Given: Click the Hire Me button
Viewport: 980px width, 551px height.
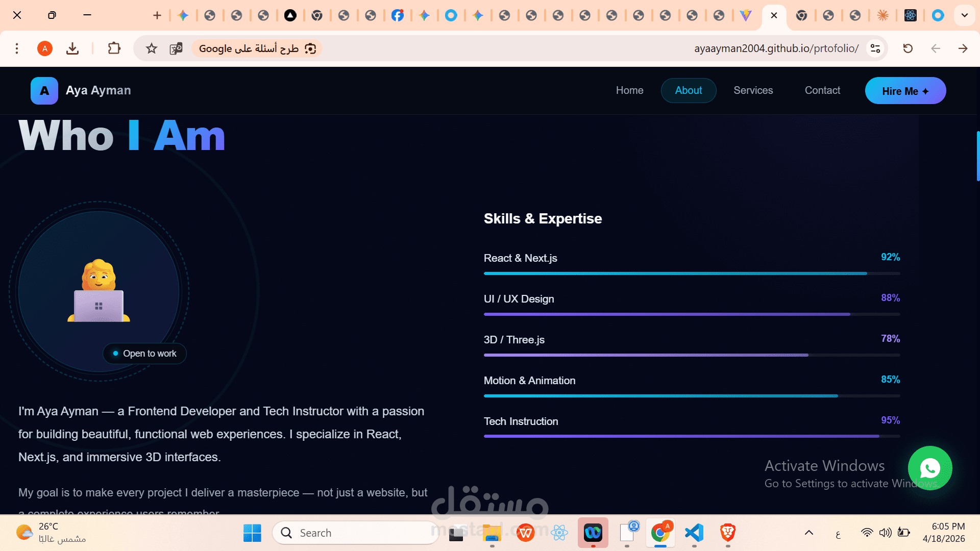Looking at the screenshot, I should coord(905,91).
